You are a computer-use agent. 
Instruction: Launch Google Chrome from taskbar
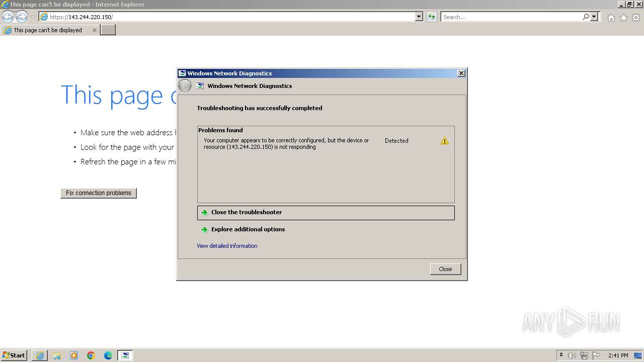(91, 355)
